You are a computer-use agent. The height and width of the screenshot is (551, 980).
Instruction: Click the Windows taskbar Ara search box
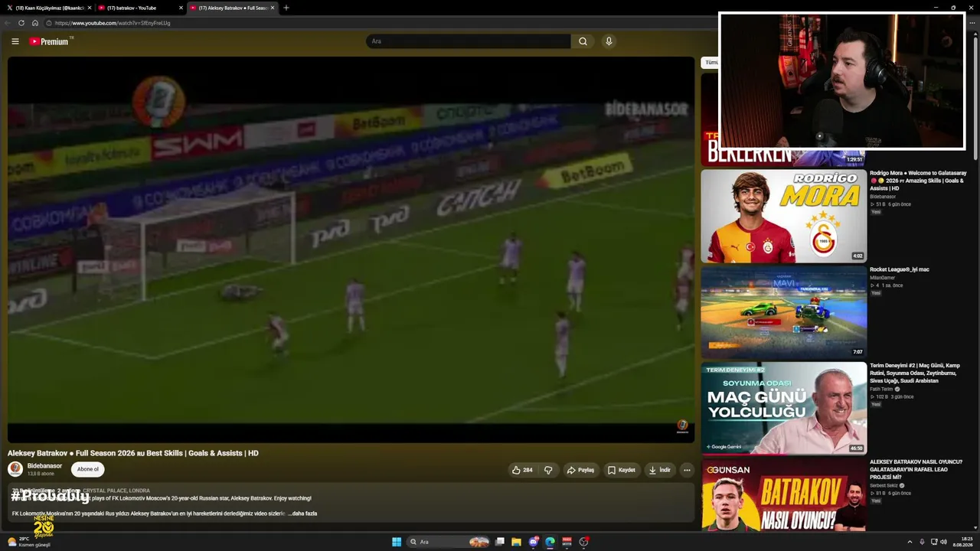click(449, 542)
